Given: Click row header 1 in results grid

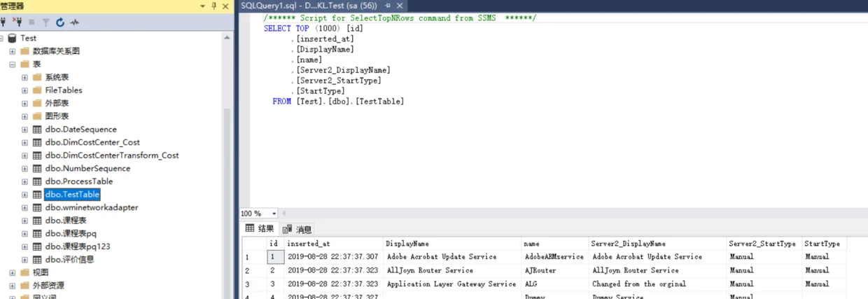Looking at the screenshot, I should 255,257.
